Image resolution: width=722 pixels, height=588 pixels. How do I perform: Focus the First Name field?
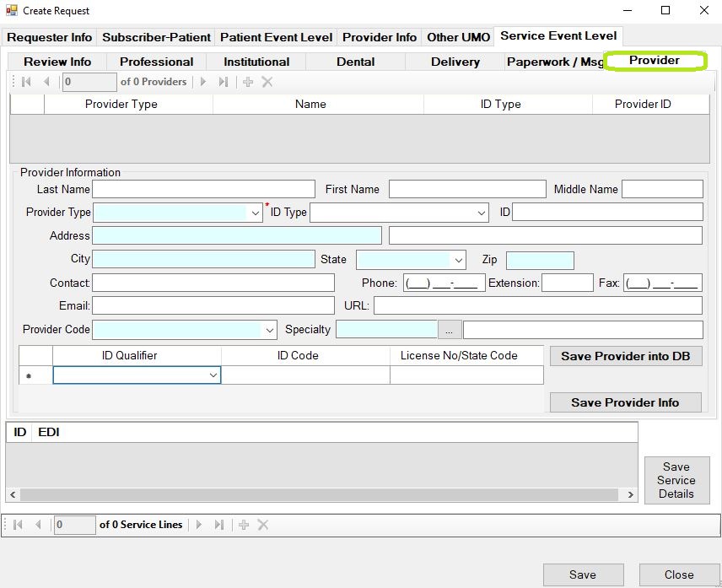click(467, 189)
